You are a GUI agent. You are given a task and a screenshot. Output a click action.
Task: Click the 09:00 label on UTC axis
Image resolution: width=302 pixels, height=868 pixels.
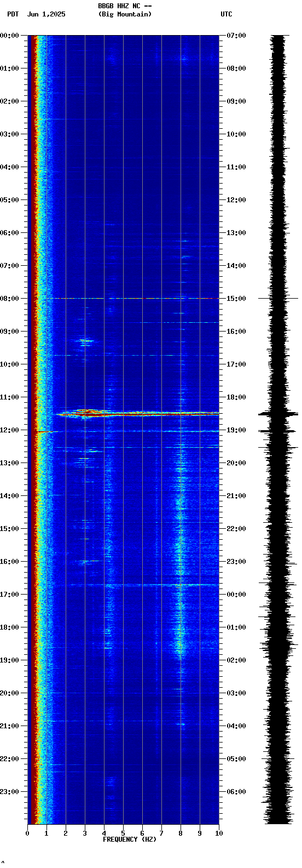click(236, 101)
